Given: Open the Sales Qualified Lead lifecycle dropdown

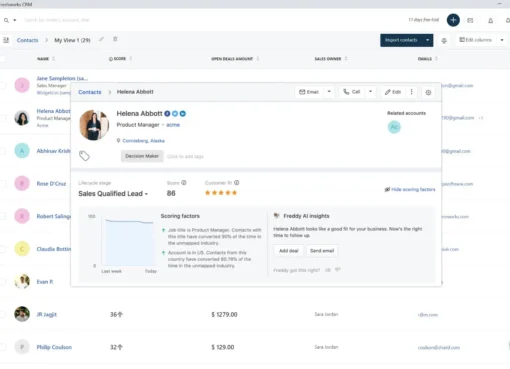Looking at the screenshot, I should pyautogui.click(x=113, y=194).
